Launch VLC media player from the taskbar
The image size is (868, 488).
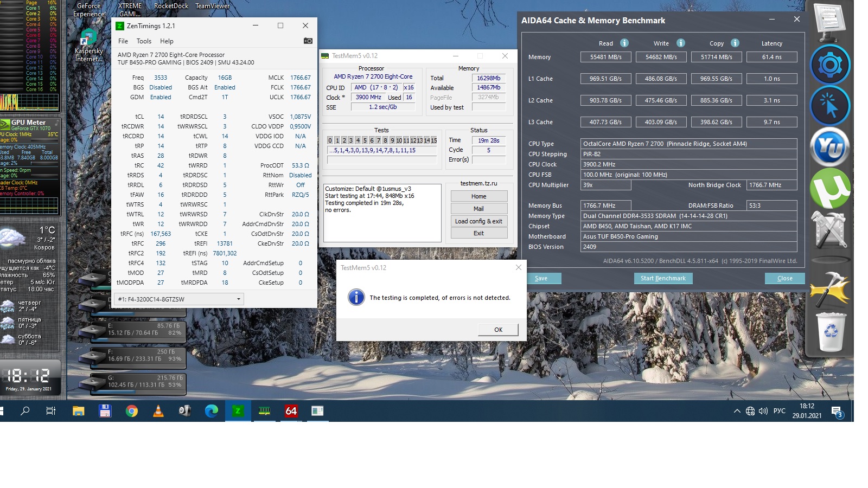(158, 411)
